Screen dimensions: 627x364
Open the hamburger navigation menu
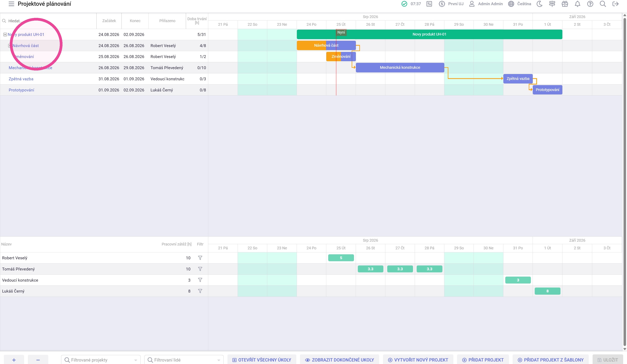coord(11,4)
